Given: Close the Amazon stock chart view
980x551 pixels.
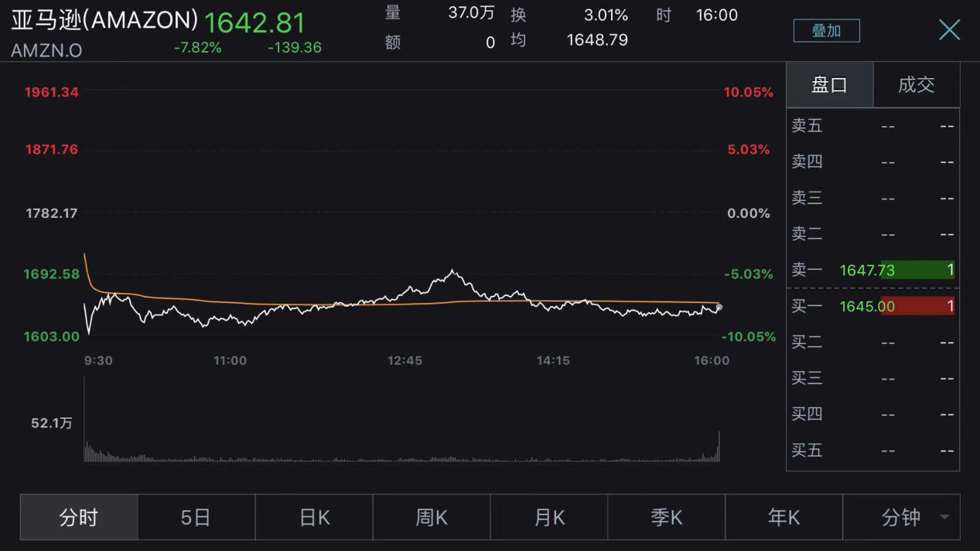Looking at the screenshot, I should point(949,30).
